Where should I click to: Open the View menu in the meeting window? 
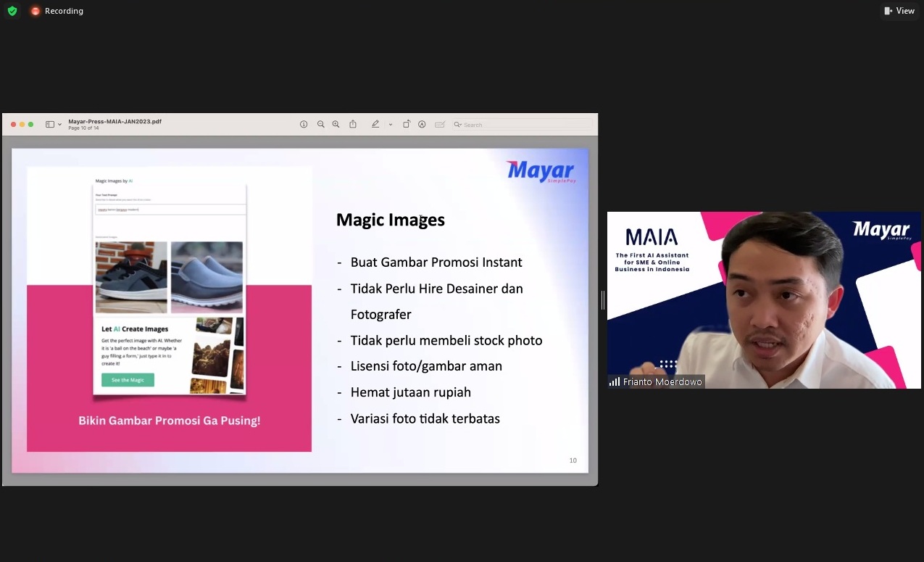coord(899,11)
